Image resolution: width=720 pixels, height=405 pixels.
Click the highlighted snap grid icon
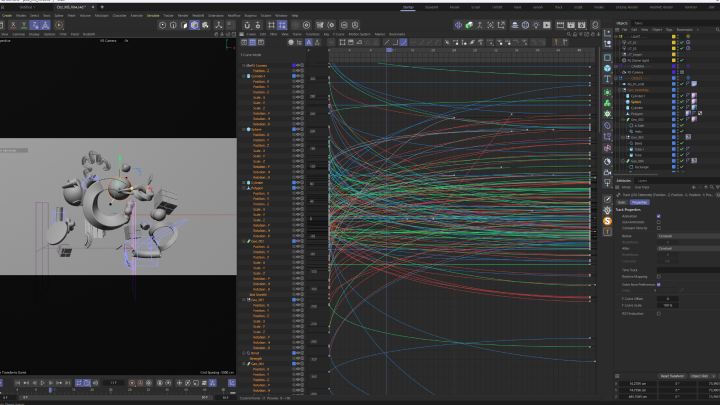click(x=282, y=25)
